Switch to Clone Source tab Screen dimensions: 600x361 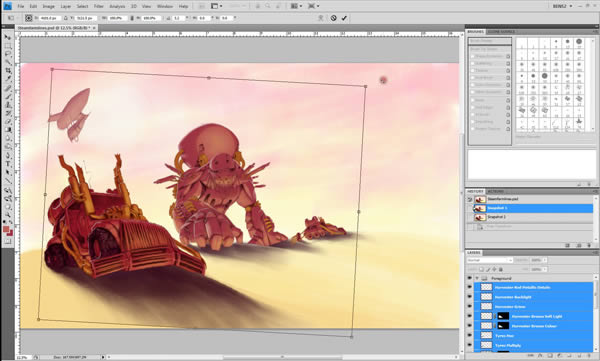pos(501,31)
